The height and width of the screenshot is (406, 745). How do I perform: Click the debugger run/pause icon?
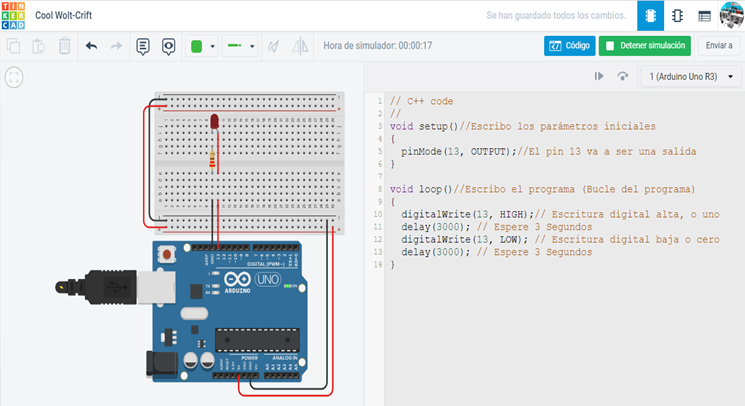coord(599,76)
